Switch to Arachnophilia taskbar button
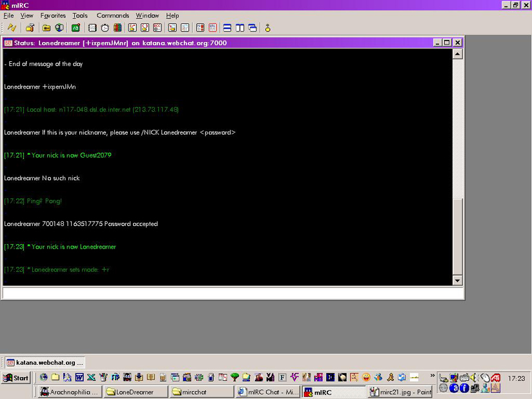The image size is (532, 399). [x=69, y=392]
